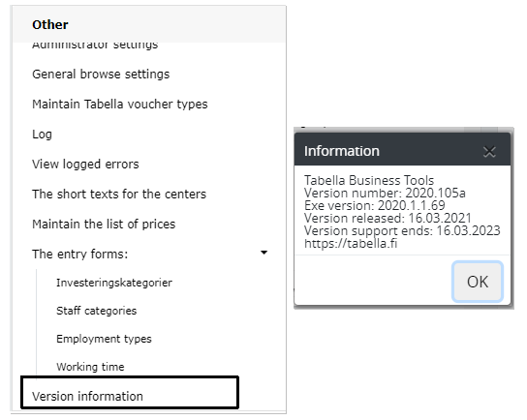Open Staff categories entry form
527x420 pixels.
(97, 311)
